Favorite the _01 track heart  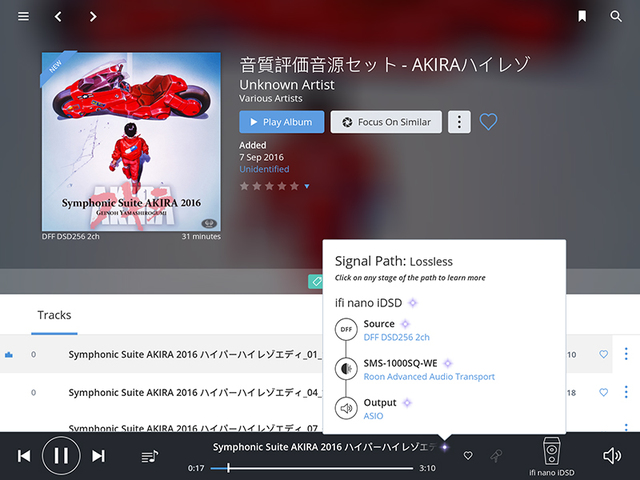603,354
